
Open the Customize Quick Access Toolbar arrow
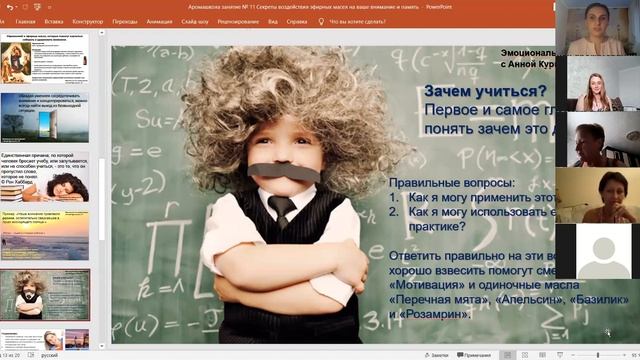click(x=50, y=7)
